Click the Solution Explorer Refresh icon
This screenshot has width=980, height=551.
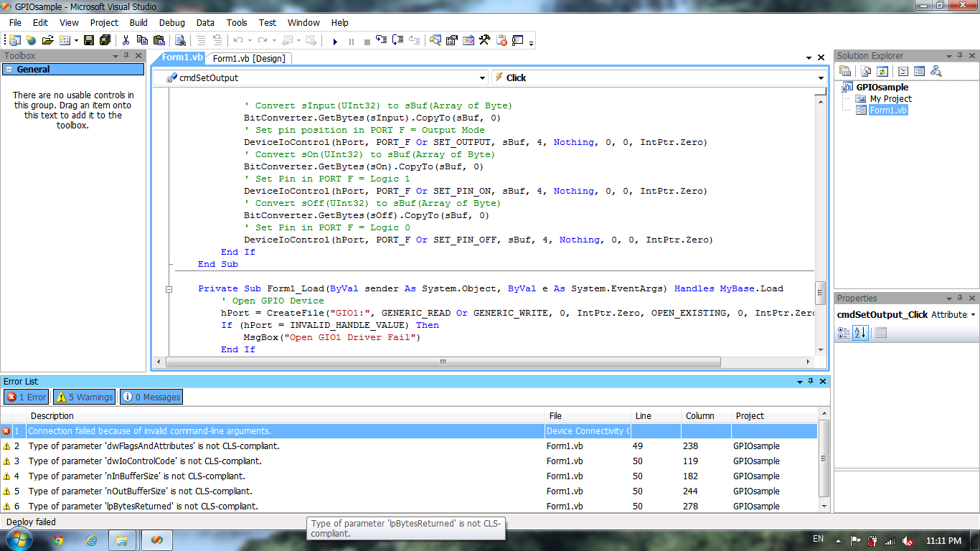point(882,71)
